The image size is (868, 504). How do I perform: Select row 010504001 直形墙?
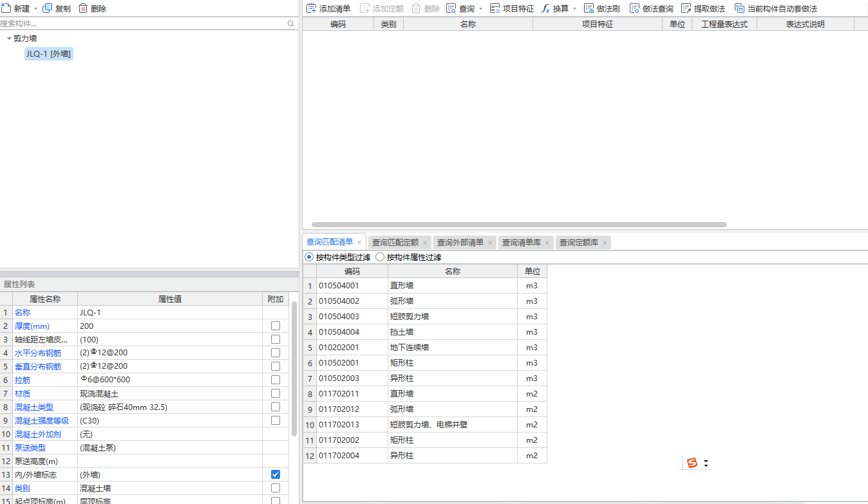[425, 285]
